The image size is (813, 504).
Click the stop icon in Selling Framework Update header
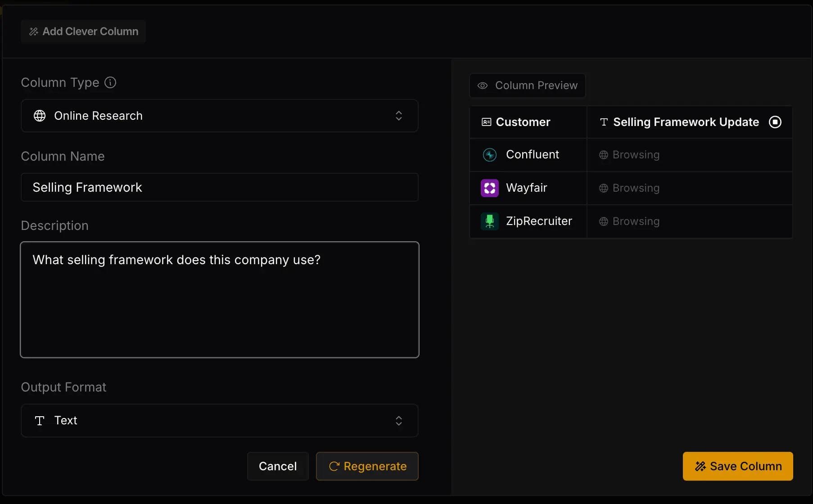tap(775, 122)
